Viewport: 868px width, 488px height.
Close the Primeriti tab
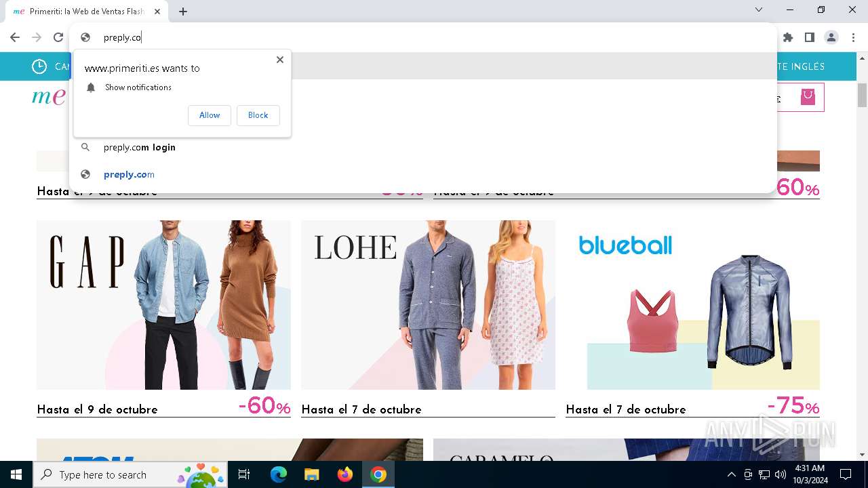157,12
